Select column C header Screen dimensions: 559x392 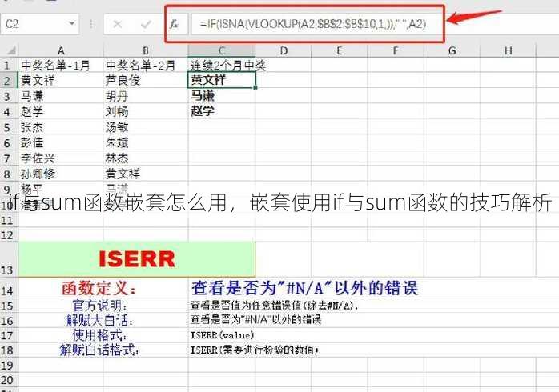(221, 50)
